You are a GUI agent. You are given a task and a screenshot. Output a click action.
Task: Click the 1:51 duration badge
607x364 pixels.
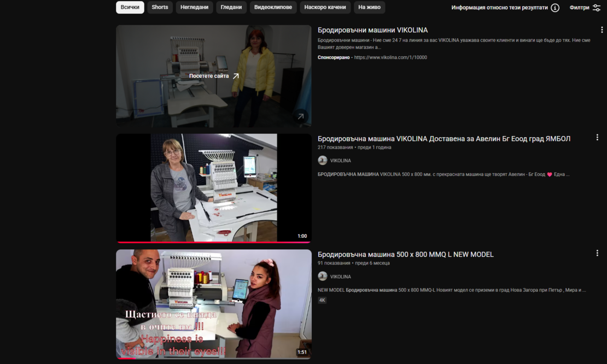point(302,352)
